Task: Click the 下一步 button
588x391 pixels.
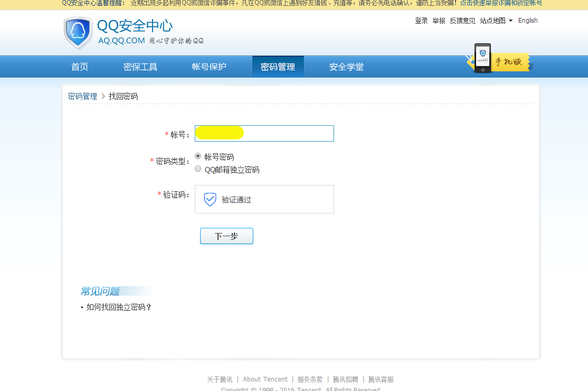Action: (x=226, y=236)
